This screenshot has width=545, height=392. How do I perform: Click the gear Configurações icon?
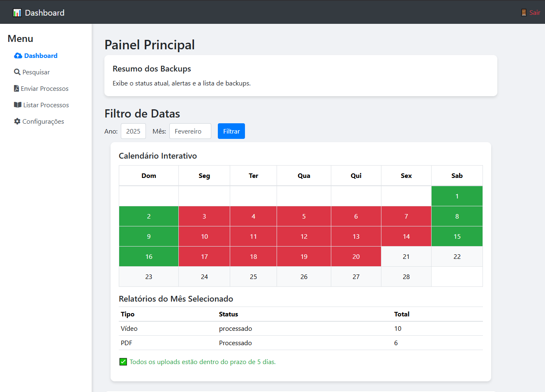point(17,121)
